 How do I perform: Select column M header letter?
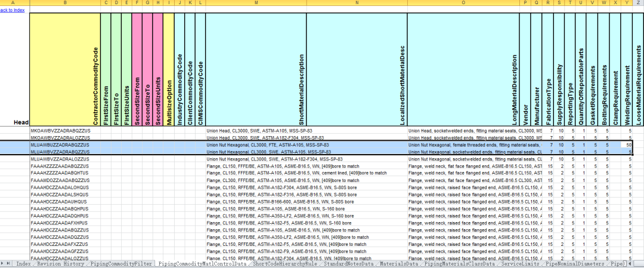click(x=255, y=3)
